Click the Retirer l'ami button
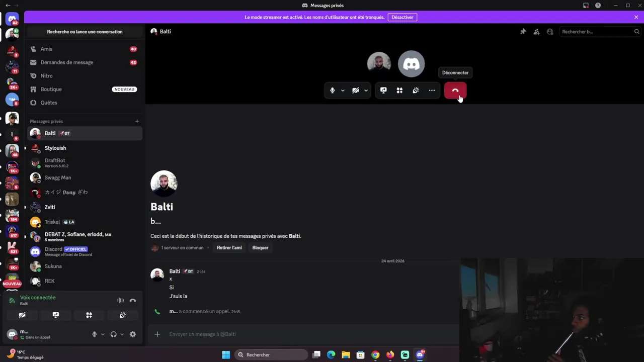The width and height of the screenshot is (644, 362). tap(229, 247)
